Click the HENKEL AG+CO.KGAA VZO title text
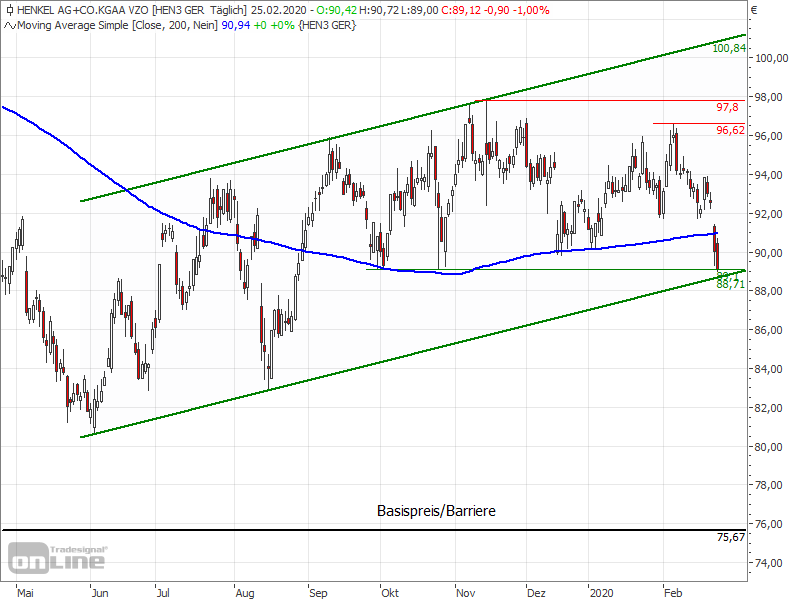The height and width of the screenshot is (600, 800). [83, 10]
